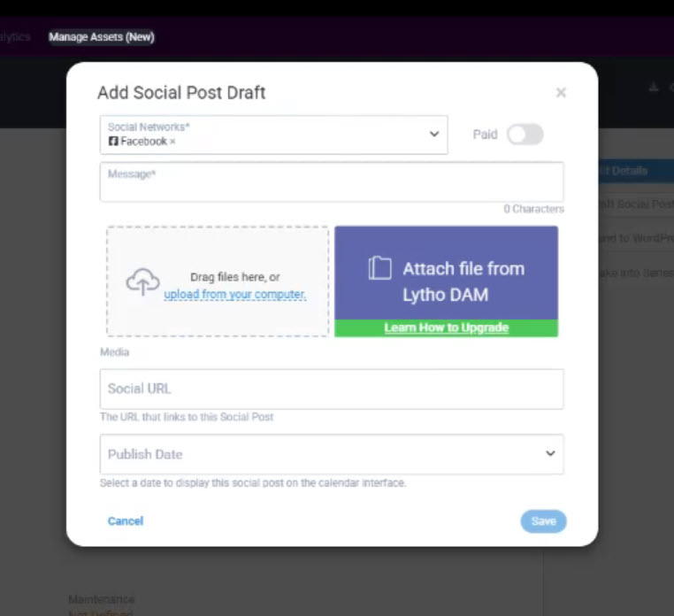This screenshot has width=674, height=616.
Task: Click Learn How to Upgrade link
Action: (446, 327)
